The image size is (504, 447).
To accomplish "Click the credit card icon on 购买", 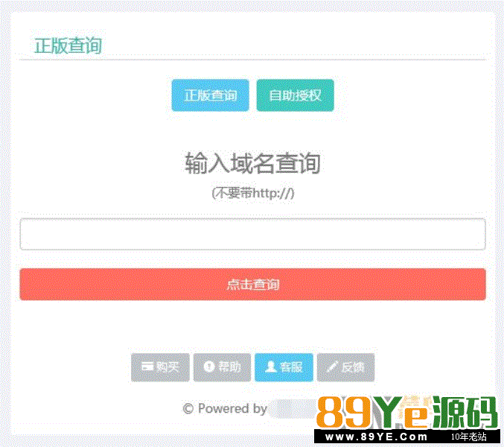I will [147, 367].
